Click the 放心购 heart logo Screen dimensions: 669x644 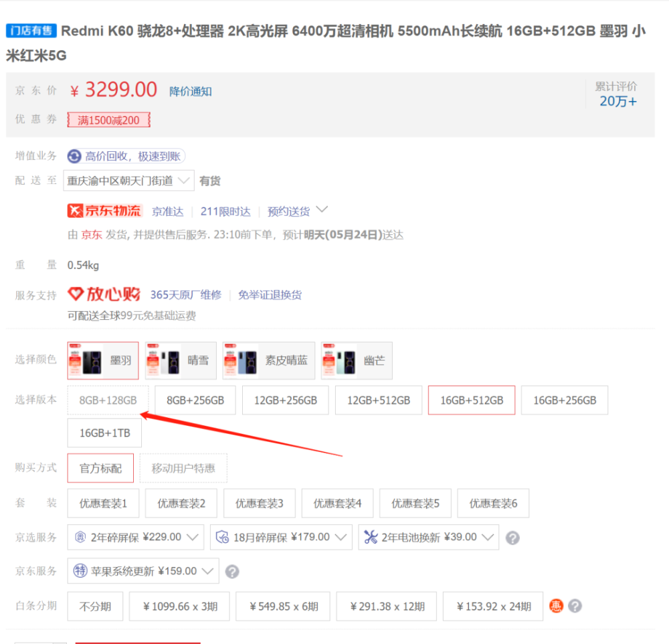click(x=104, y=295)
